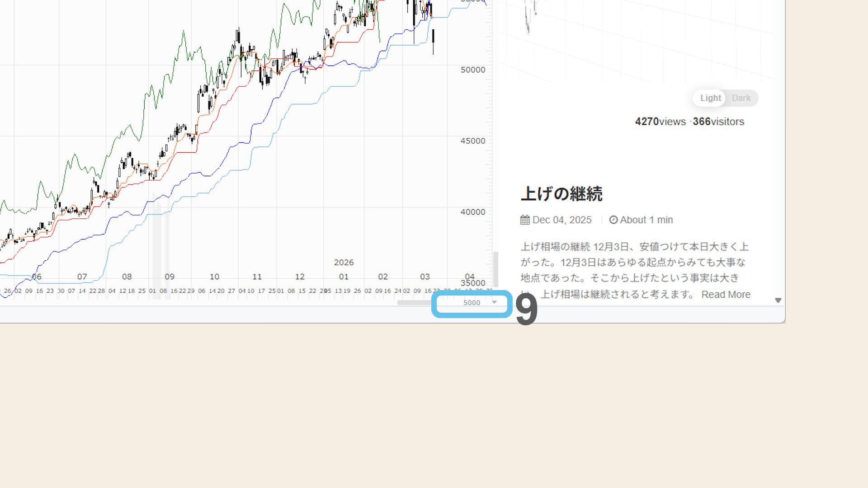Click the Dec 04, 2025 date text

coord(562,220)
